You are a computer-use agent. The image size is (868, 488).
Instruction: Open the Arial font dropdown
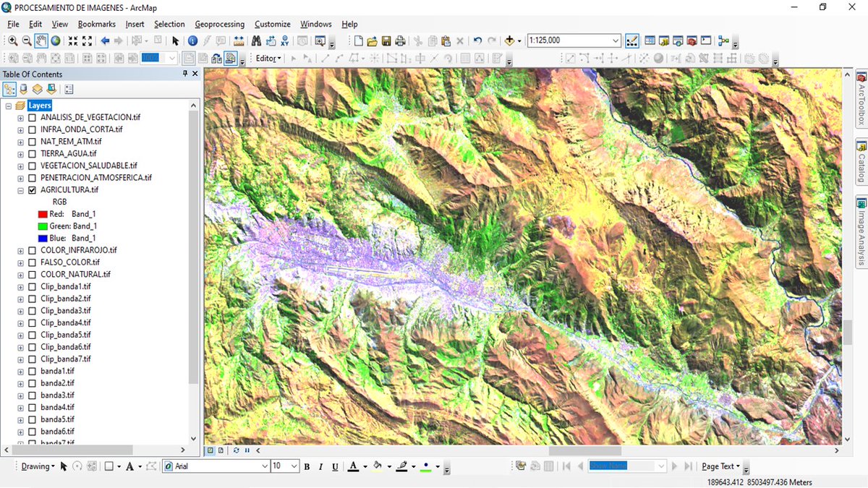coord(264,467)
